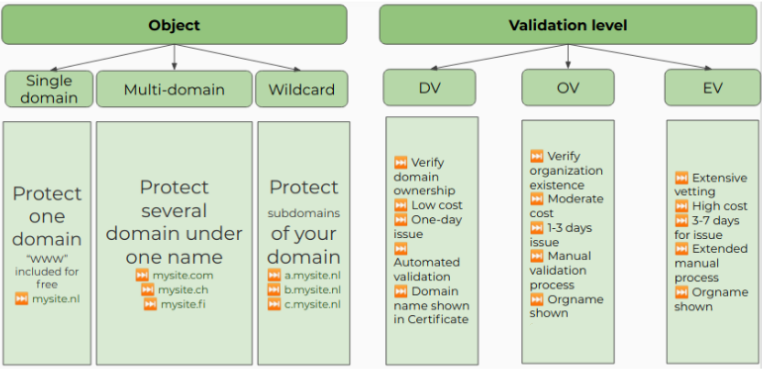Click the icon before 'Verify domain ownership'

click(400, 162)
